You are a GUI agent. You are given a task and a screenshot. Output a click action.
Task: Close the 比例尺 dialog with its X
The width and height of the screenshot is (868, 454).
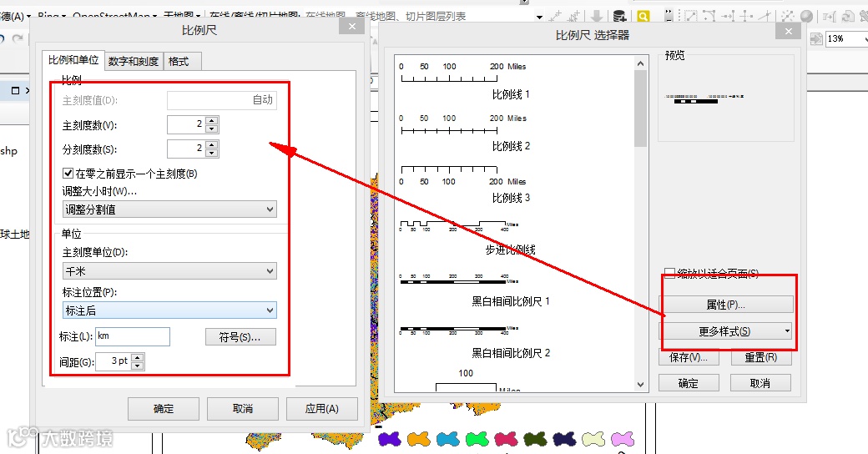point(351,26)
